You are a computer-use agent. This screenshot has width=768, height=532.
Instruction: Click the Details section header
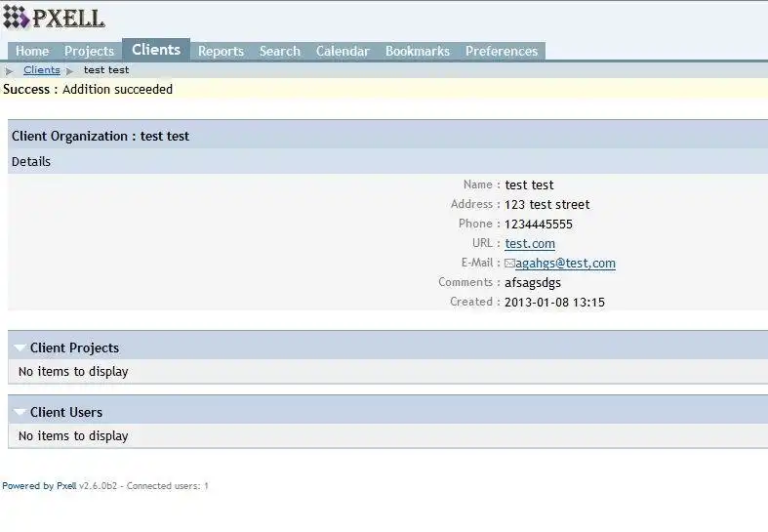(31, 162)
